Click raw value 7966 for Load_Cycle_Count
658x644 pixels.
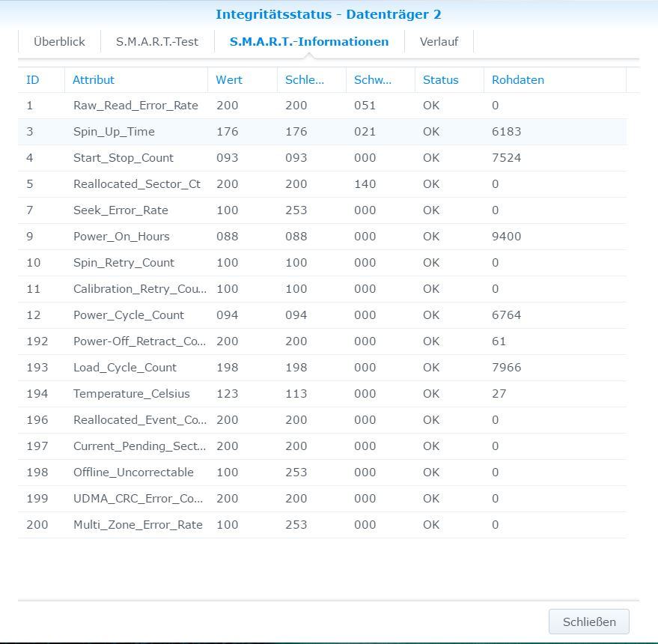pyautogui.click(x=507, y=368)
